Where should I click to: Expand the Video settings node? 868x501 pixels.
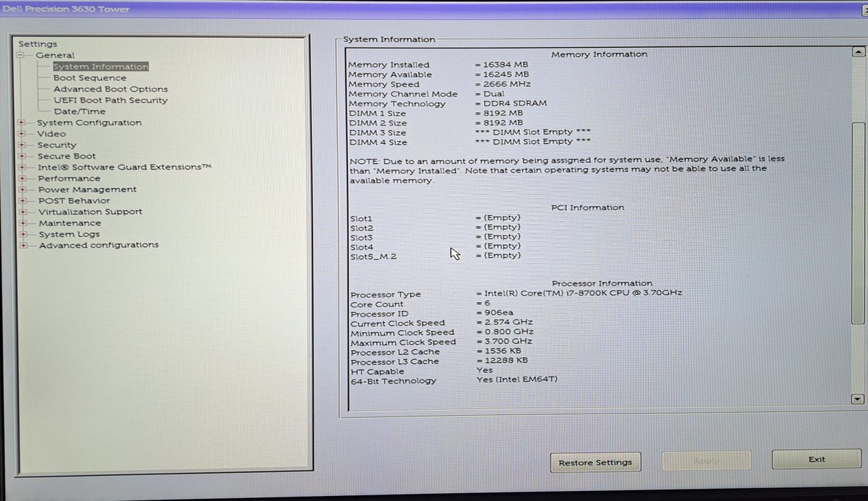pyautogui.click(x=22, y=134)
